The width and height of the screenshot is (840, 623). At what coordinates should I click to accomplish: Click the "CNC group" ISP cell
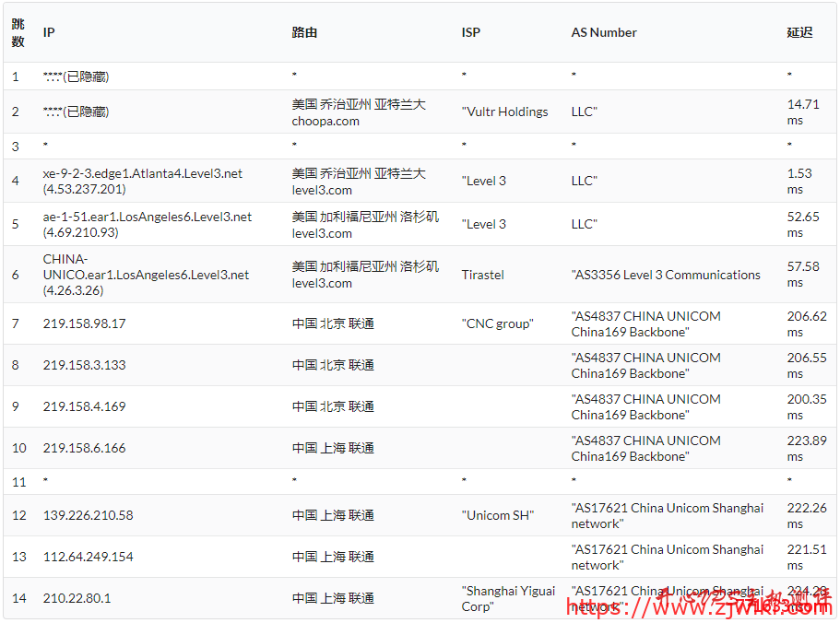pyautogui.click(x=497, y=323)
